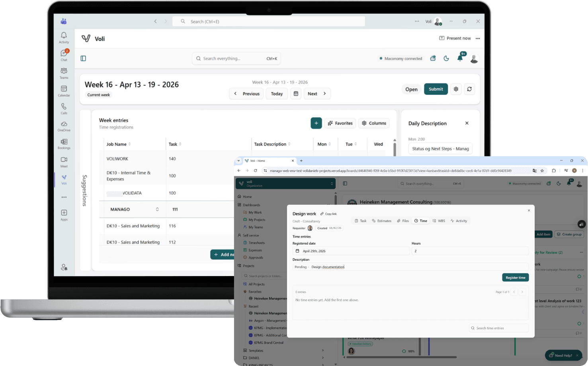Open Bookings in the Teams sidebar
Image resolution: width=588 pixels, height=366 pixels.
click(x=64, y=144)
